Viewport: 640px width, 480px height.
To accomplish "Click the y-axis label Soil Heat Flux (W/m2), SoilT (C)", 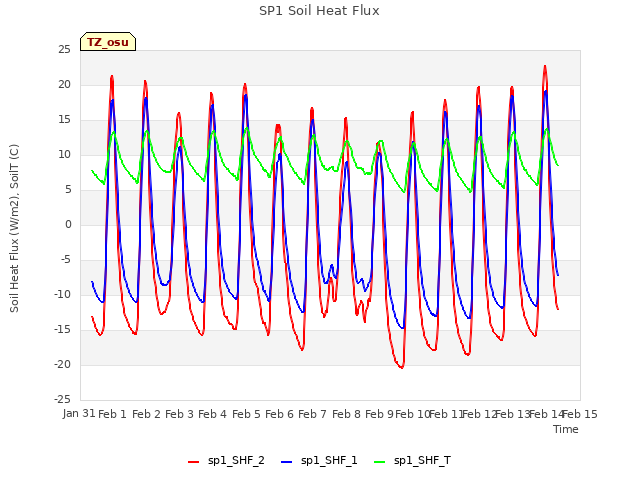I will [x=14, y=228].
